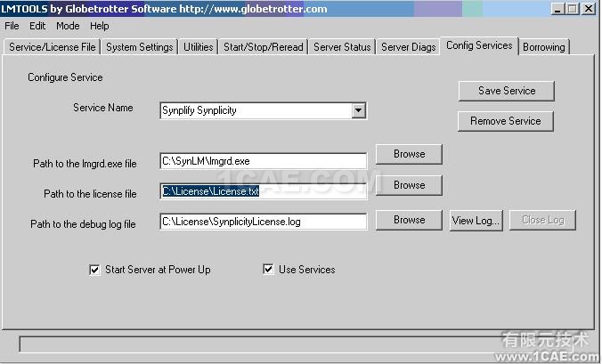Browse for the lmgrd.exe file
This screenshot has width=602, height=364.
(409, 154)
